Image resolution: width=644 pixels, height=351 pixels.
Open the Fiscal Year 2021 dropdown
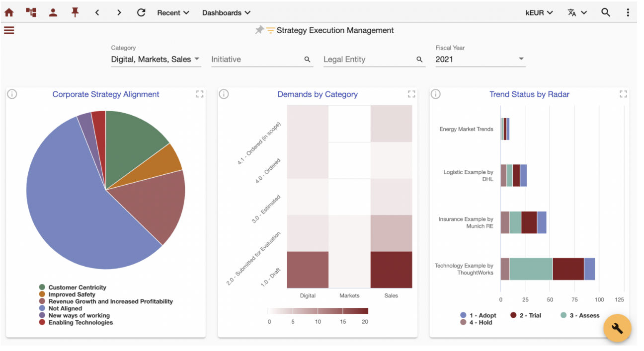point(480,59)
